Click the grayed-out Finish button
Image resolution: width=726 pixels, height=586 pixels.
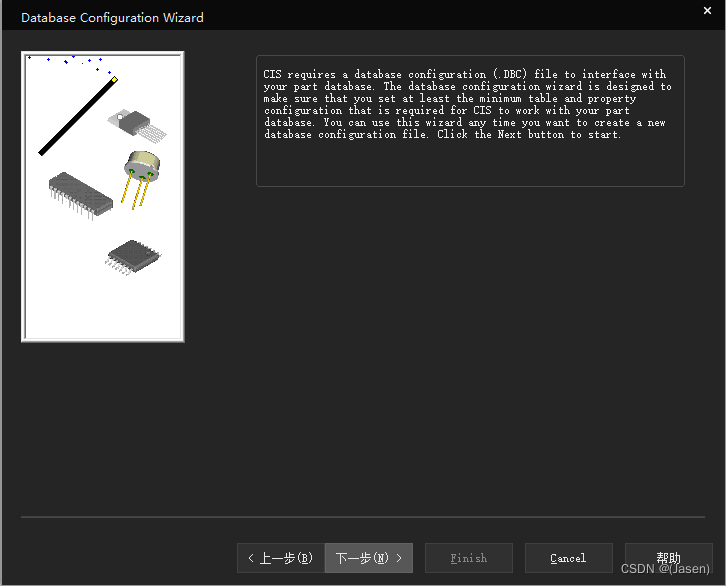coord(469,558)
